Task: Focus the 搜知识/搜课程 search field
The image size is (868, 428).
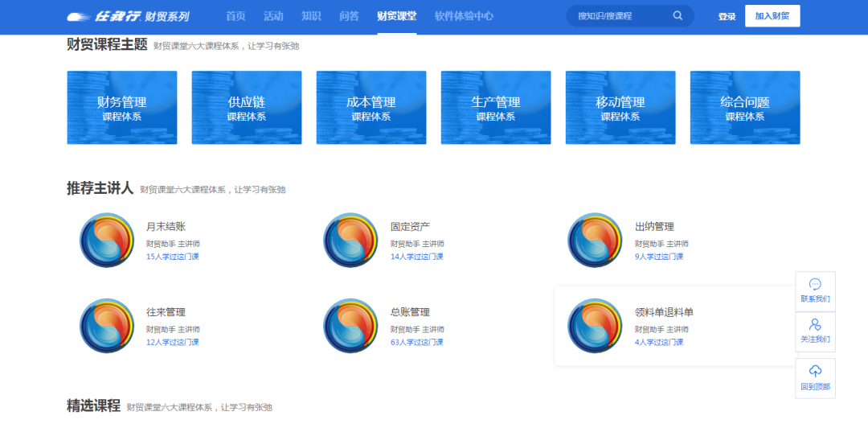Action: [619, 16]
